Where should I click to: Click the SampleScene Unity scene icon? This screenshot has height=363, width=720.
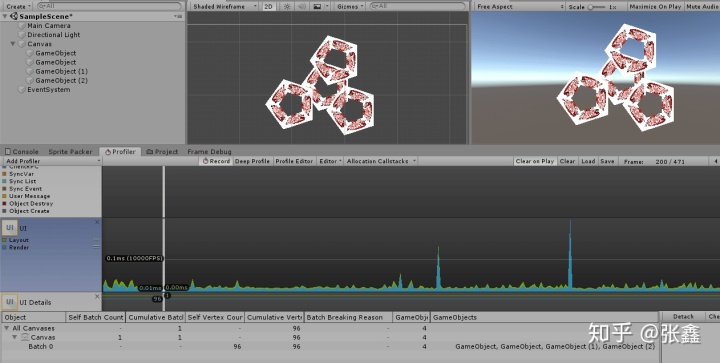tap(14, 17)
